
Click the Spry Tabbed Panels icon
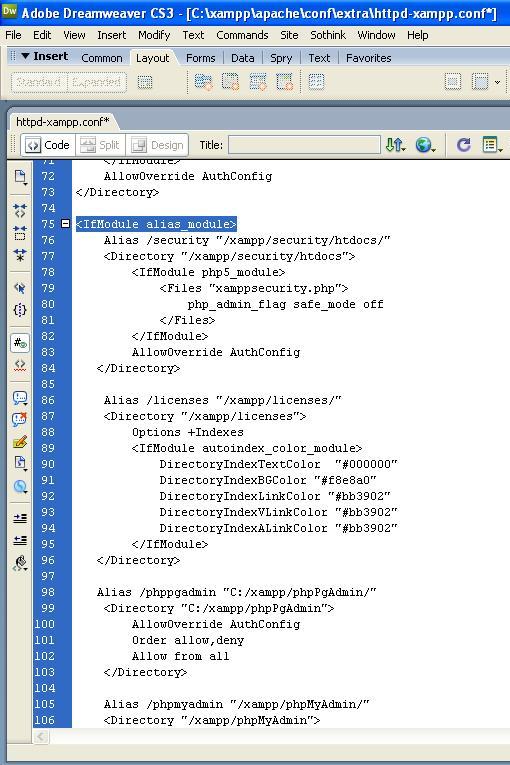tap(230, 81)
